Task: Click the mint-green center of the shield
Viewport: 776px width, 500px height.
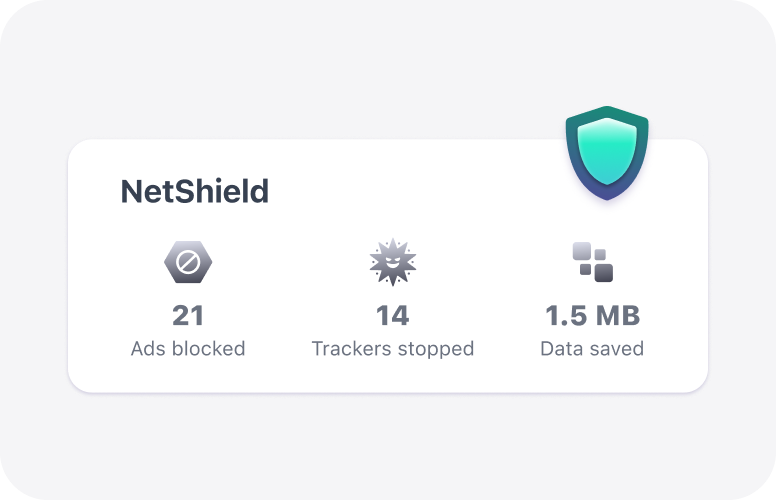Action: [x=606, y=150]
